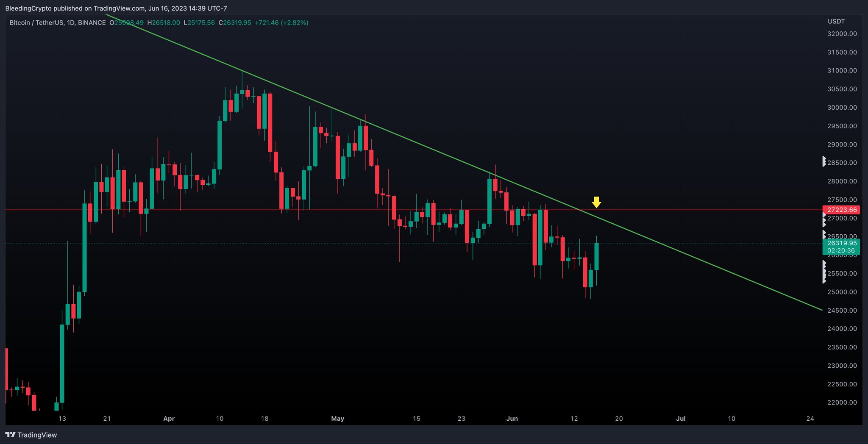This screenshot has height=444, width=868.
Task: Click the 28000.00 price axis label
Action: point(842,181)
